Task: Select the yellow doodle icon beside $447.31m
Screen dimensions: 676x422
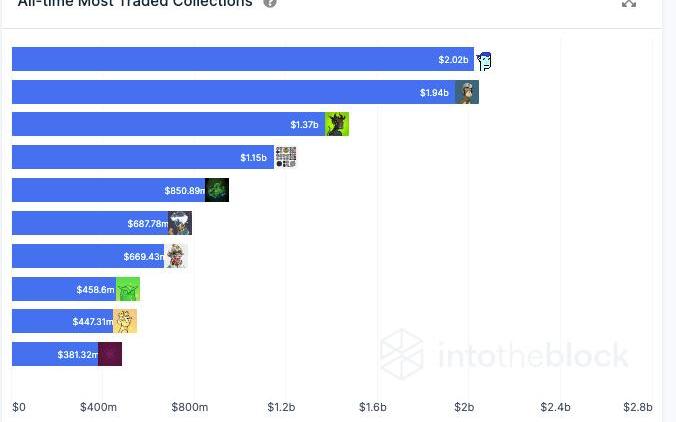Action: [125, 321]
